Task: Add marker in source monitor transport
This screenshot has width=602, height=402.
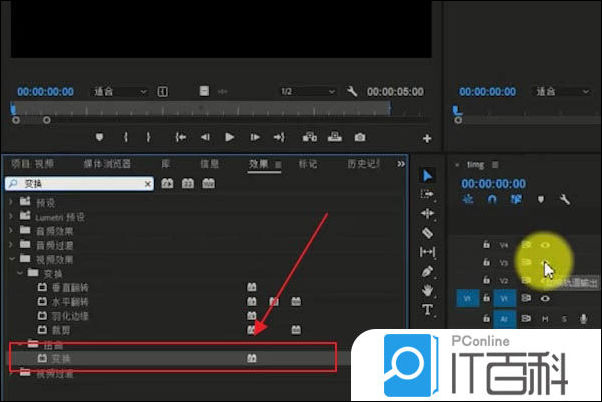Action: (x=99, y=137)
